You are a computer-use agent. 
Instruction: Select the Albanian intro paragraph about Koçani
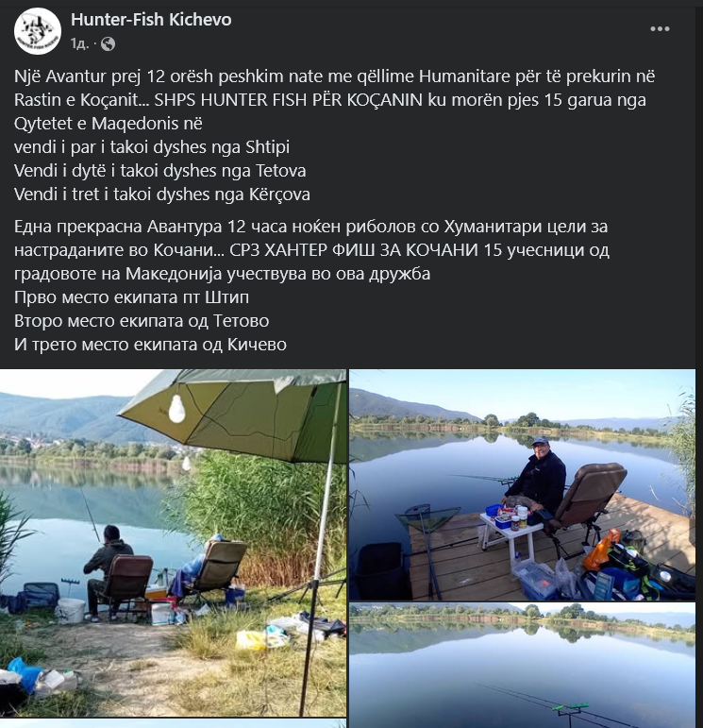tap(334, 99)
